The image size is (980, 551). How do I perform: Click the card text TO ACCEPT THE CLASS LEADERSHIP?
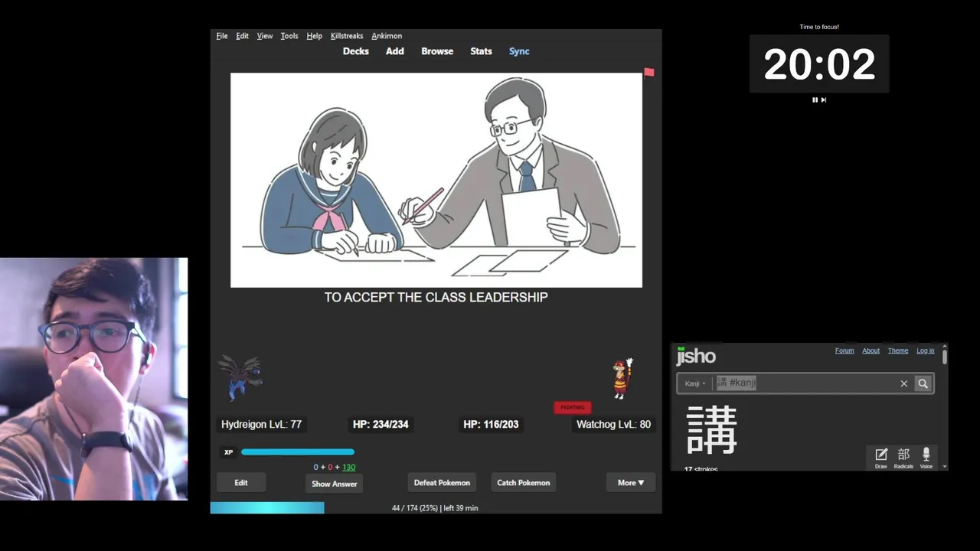click(436, 297)
